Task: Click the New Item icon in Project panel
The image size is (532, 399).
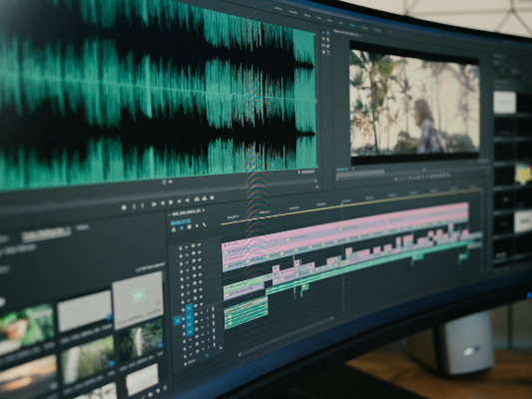Action: click(x=158, y=391)
